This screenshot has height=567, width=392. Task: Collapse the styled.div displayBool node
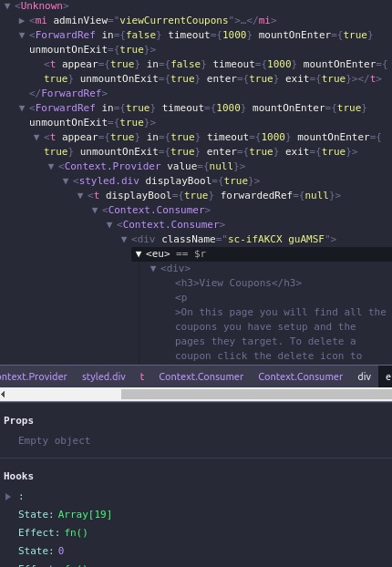(x=66, y=180)
